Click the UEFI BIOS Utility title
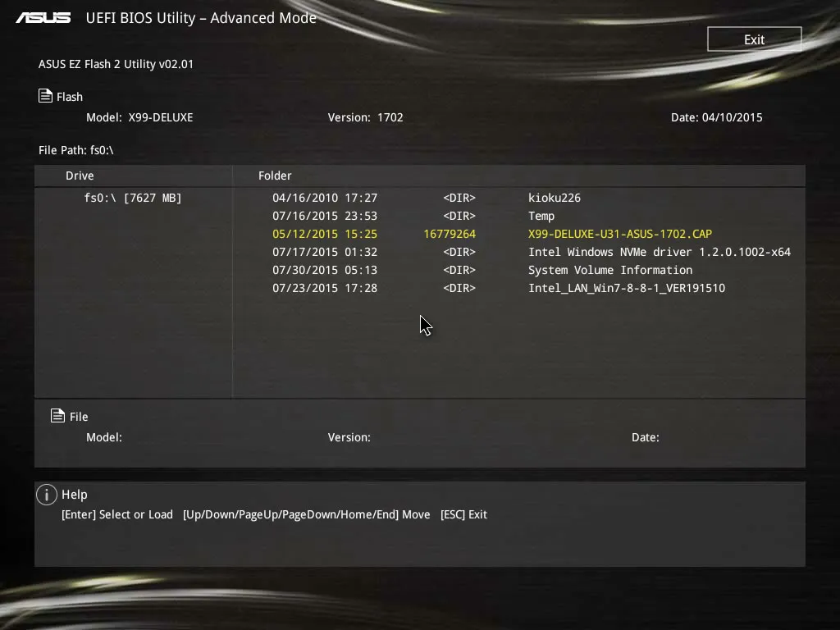The image size is (840, 630). [201, 18]
